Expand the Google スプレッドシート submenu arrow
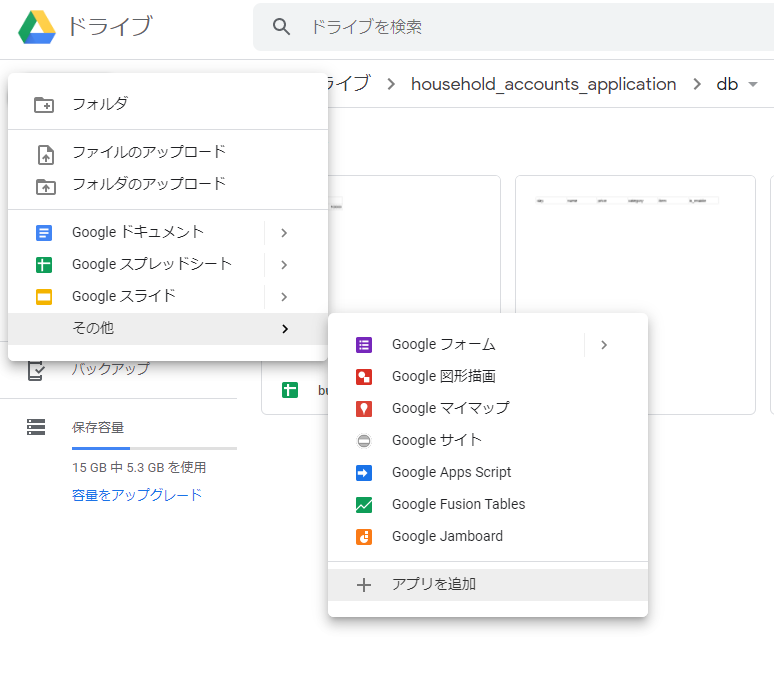Viewport: 774px width, 692px height. click(284, 265)
